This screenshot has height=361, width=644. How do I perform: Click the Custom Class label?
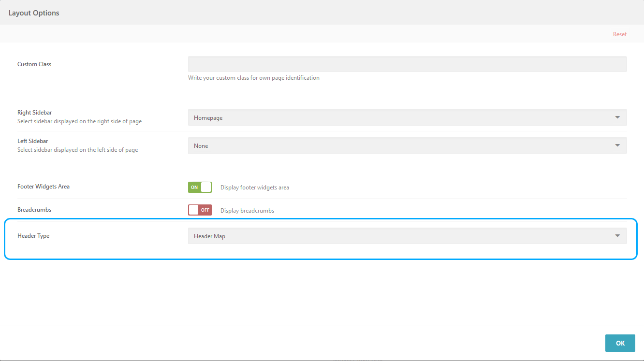34,64
